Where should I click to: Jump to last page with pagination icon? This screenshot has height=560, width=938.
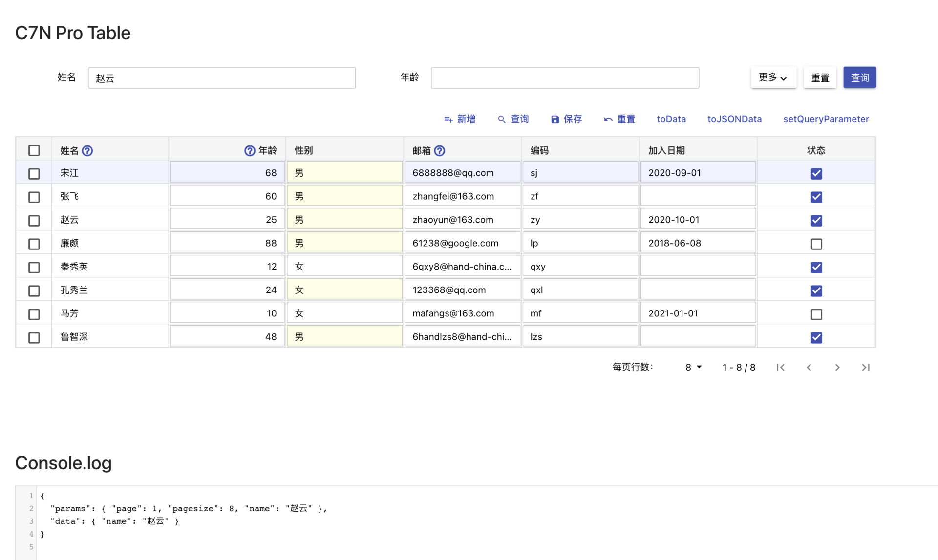click(x=866, y=367)
